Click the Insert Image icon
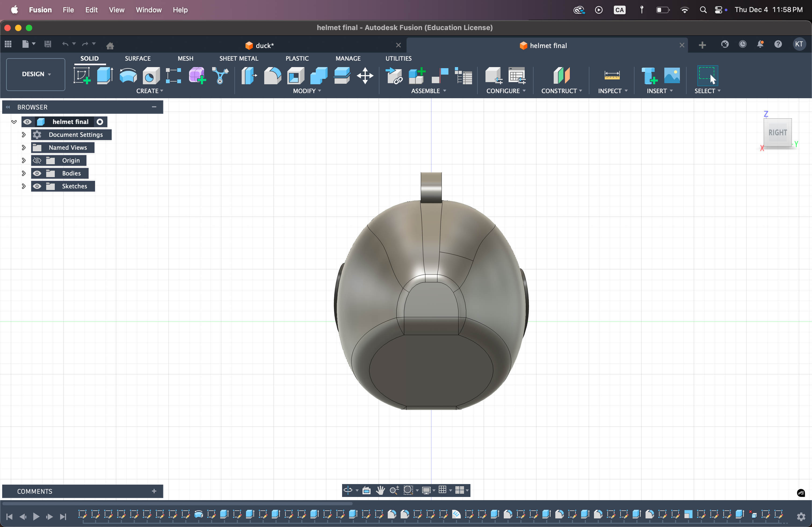Image resolution: width=812 pixels, height=527 pixels. (672, 75)
